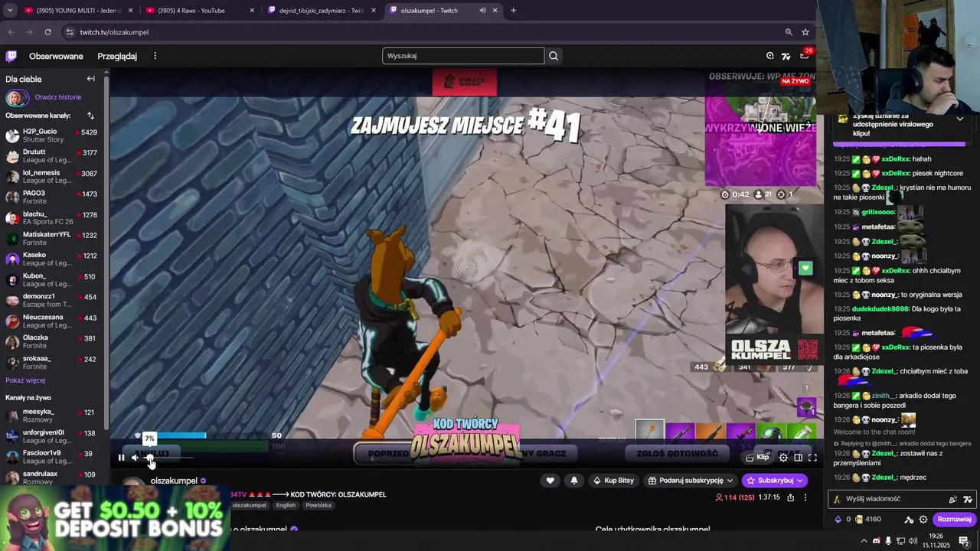The height and width of the screenshot is (551, 980).
Task: Open browser zoom magnifier in address bar
Action: click(789, 32)
